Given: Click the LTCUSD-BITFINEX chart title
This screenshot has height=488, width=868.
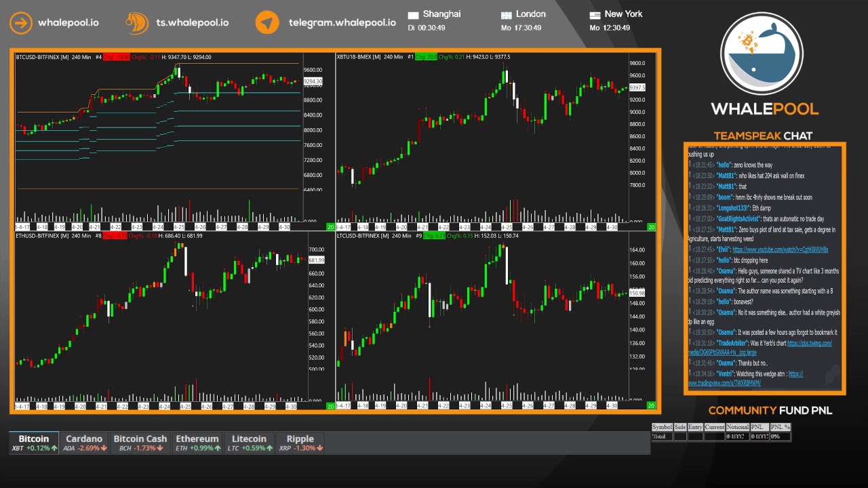Looking at the screenshot, I should [363, 236].
